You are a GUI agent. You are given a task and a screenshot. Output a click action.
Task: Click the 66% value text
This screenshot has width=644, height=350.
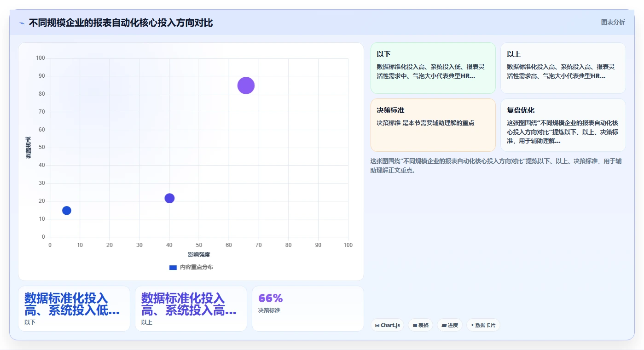coord(271,298)
